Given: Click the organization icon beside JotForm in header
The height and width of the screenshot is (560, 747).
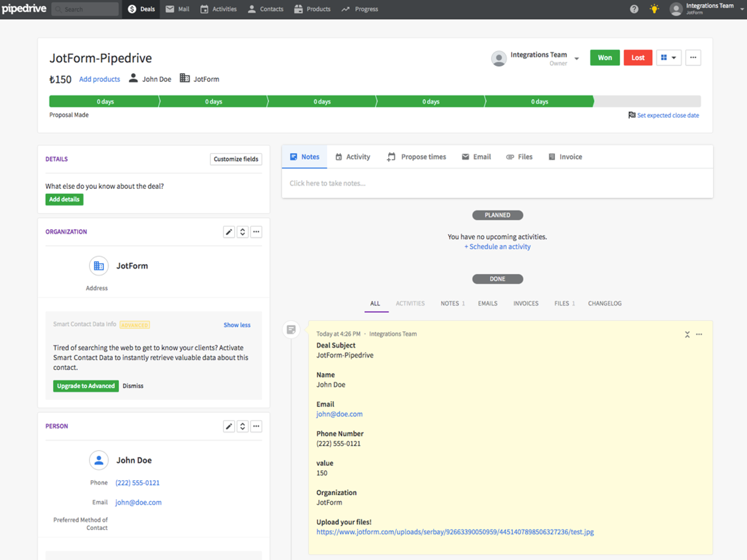Looking at the screenshot, I should tap(185, 78).
